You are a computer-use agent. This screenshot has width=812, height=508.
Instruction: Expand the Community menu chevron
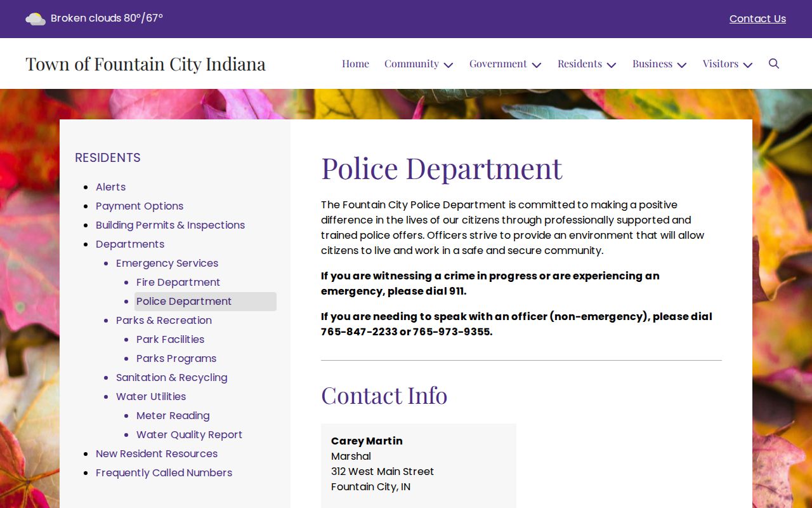(449, 65)
